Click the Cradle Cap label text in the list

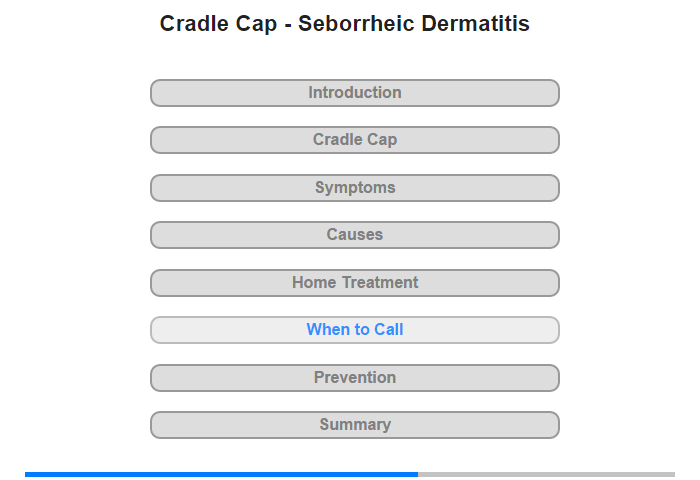[354, 140]
